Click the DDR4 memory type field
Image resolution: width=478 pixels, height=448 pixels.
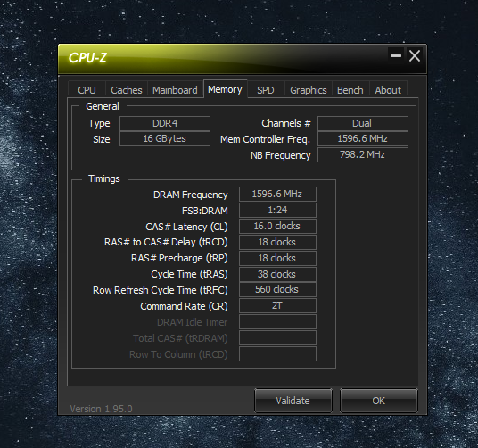coord(165,123)
